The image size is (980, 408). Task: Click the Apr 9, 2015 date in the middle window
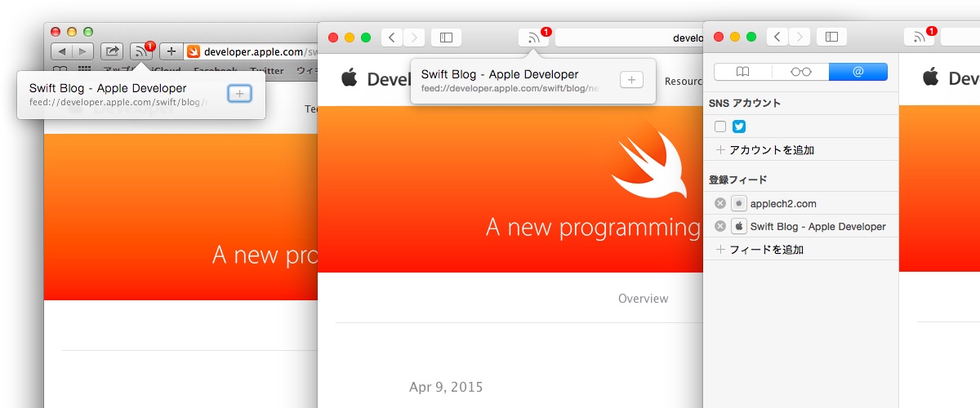click(446, 387)
